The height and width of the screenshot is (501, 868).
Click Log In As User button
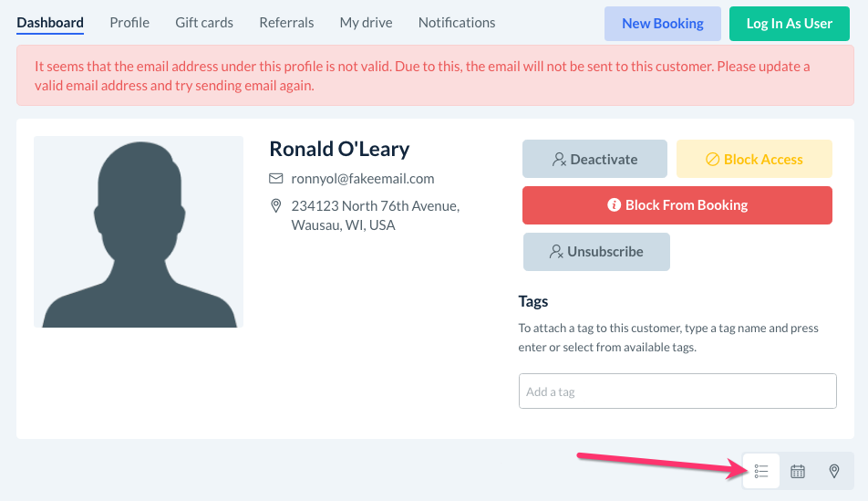[790, 24]
